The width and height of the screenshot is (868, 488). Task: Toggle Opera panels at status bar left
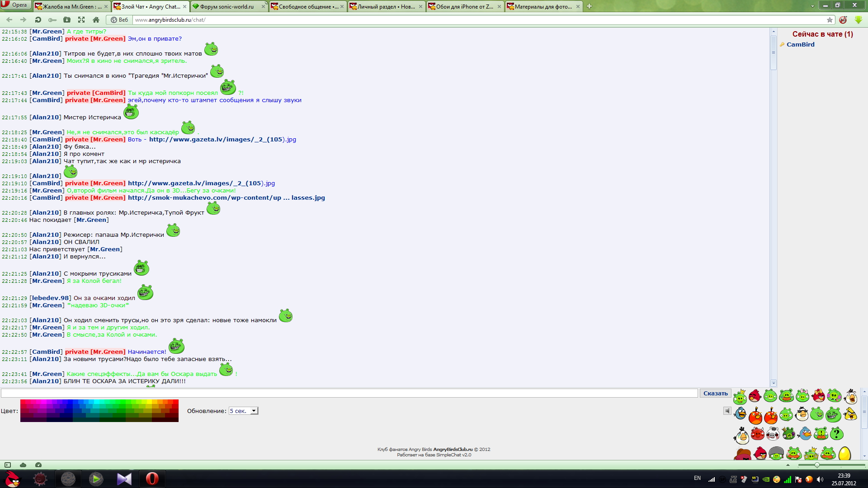pos(8,465)
